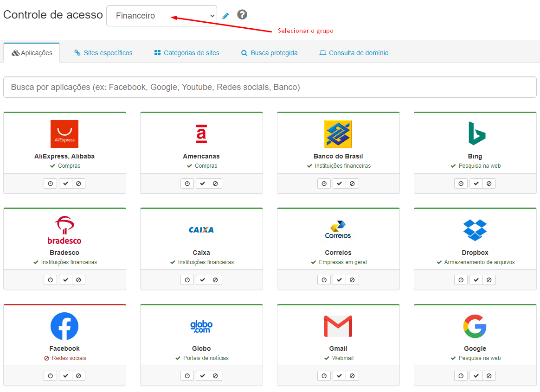Allow Correios with the checkmark button
Image resolution: width=540 pixels, height=392 pixels.
339,280
